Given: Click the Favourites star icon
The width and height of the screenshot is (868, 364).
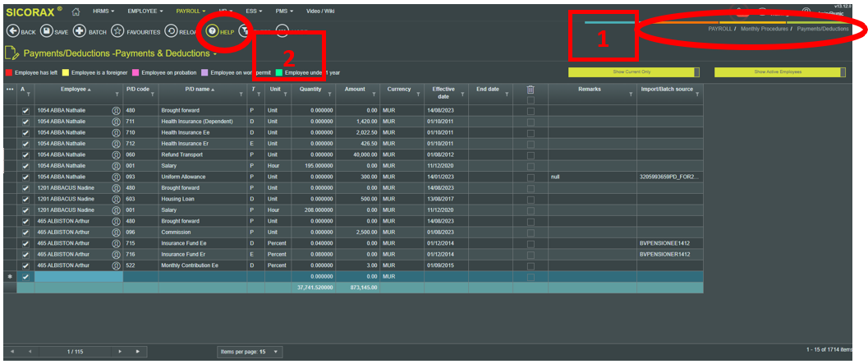Looking at the screenshot, I should (x=117, y=31).
